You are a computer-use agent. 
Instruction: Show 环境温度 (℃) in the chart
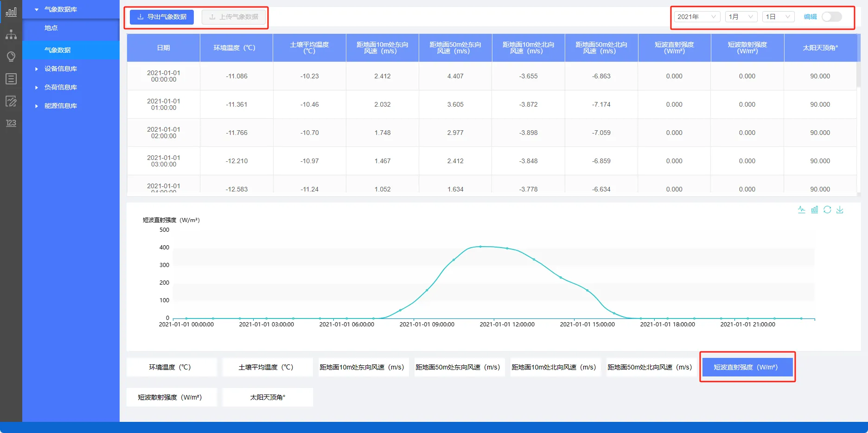click(172, 367)
